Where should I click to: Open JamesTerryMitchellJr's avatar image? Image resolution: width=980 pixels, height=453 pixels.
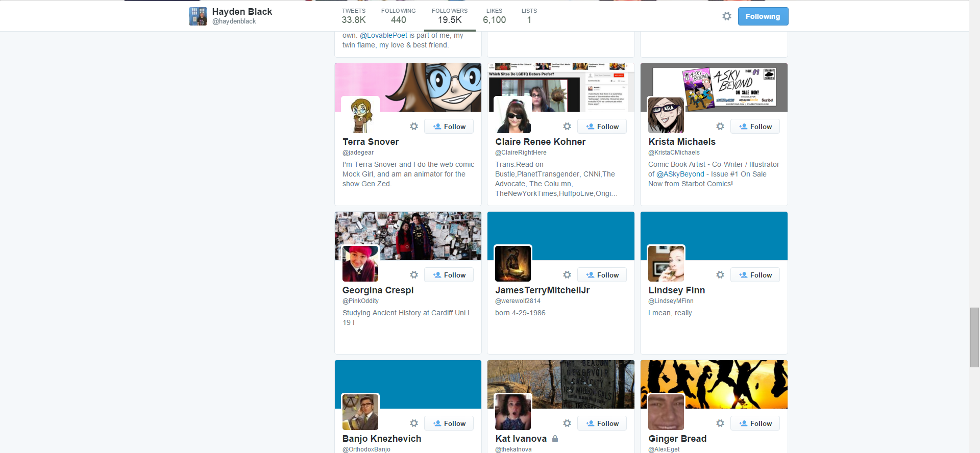click(x=513, y=264)
